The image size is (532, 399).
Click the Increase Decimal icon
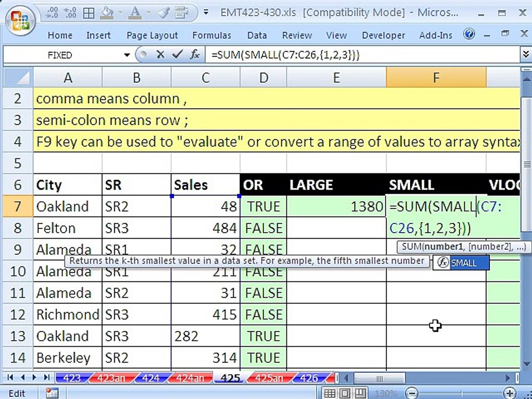[52, 13]
